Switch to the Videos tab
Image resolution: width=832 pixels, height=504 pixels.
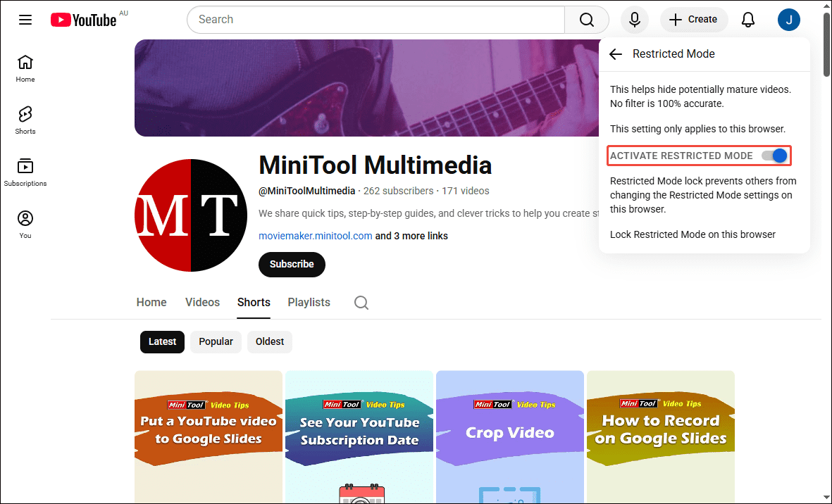pyautogui.click(x=202, y=302)
